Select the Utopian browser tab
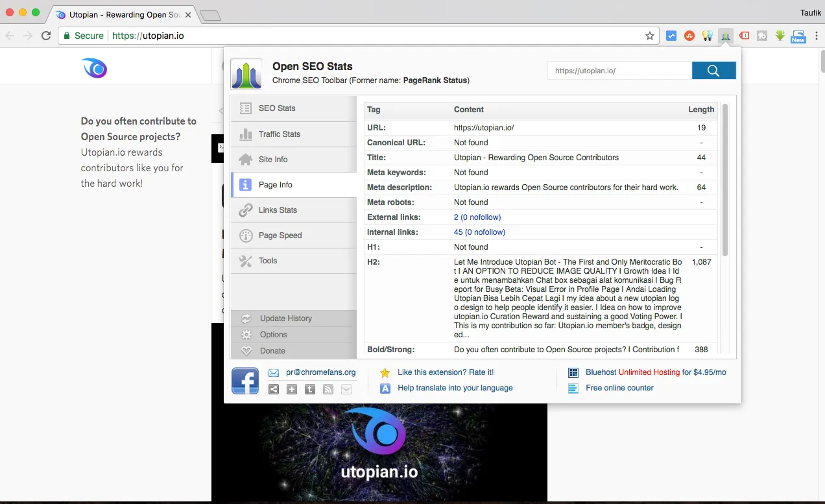 click(123, 14)
